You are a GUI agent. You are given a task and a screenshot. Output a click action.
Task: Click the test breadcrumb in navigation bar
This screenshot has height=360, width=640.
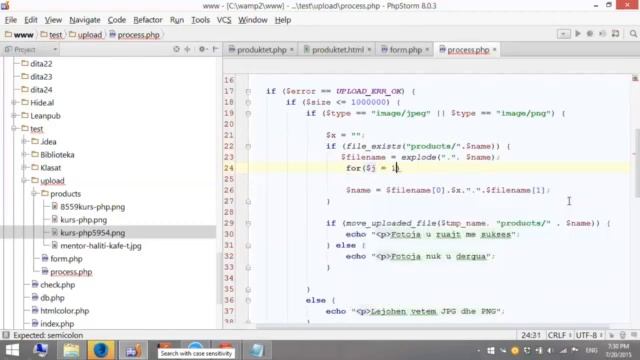click(51, 35)
